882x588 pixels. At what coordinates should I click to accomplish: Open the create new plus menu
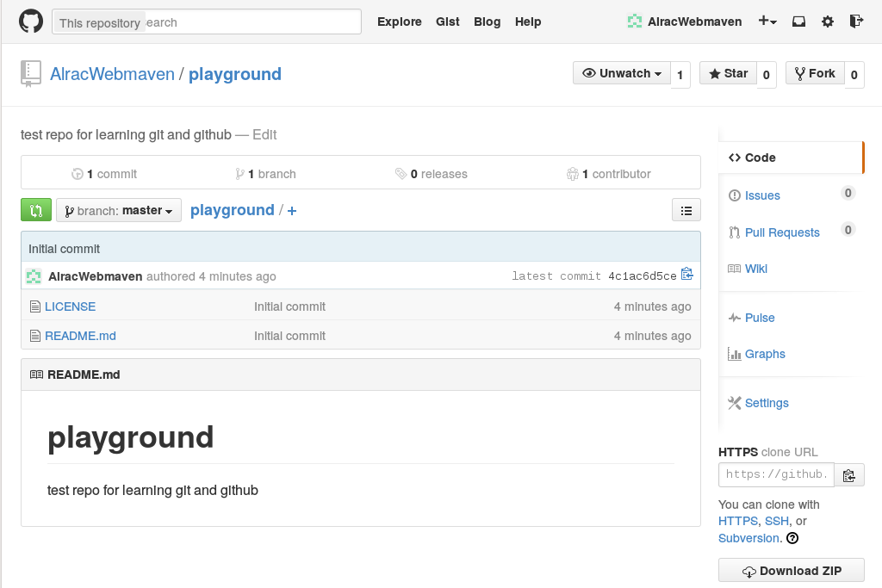pyautogui.click(x=767, y=22)
